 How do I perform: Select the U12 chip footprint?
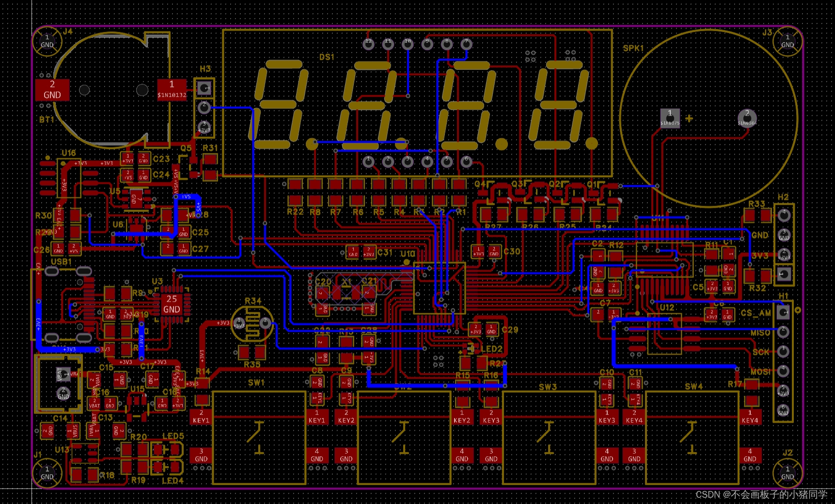click(x=664, y=334)
